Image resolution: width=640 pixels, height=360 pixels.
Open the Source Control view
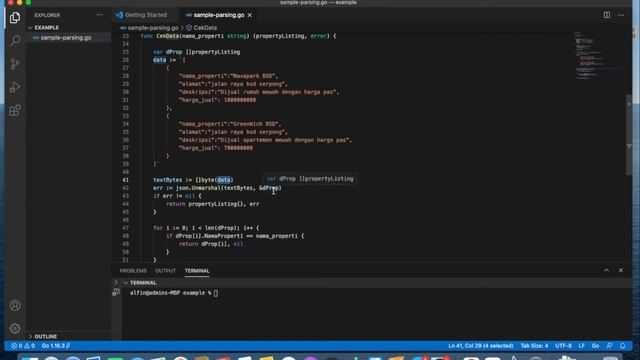point(15,64)
